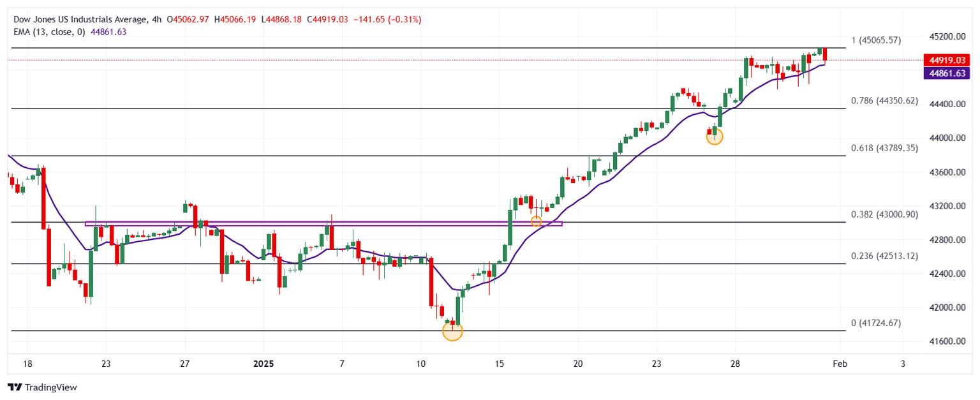Click the Feb label on the time axis
The image size is (980, 400).
coord(840,364)
